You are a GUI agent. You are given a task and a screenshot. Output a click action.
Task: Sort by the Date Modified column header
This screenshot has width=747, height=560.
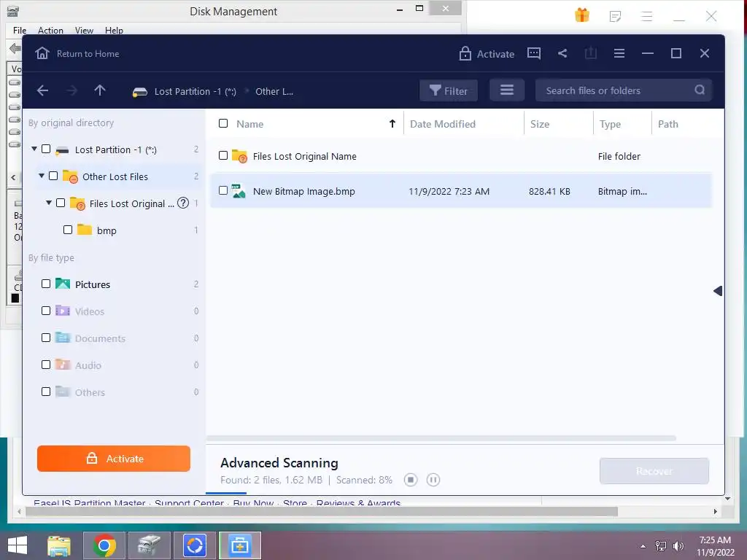[x=443, y=124]
